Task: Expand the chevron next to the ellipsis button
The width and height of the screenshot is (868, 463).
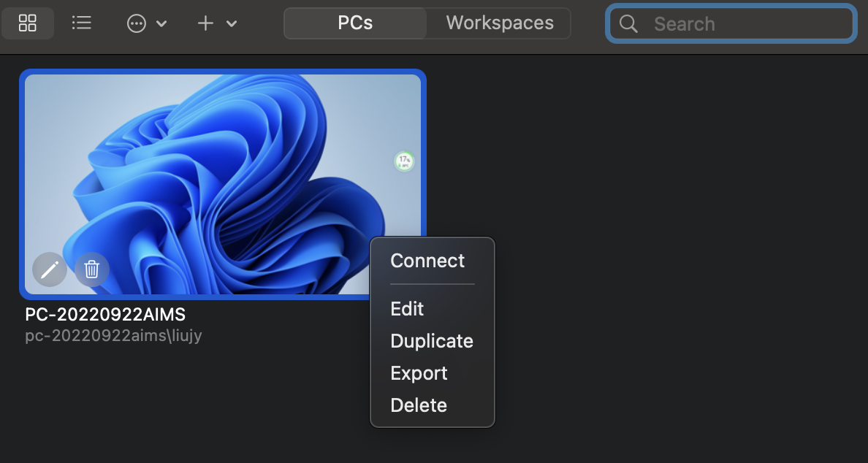Action: pyautogui.click(x=162, y=23)
